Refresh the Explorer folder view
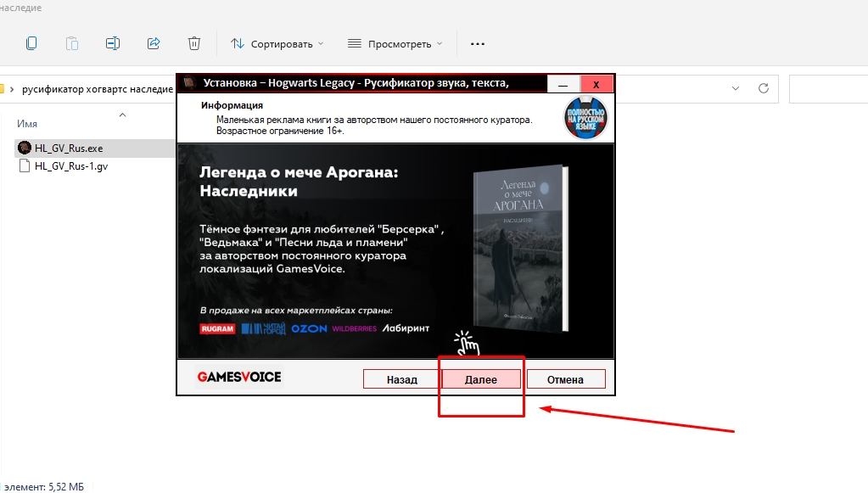868x493 pixels. click(764, 88)
